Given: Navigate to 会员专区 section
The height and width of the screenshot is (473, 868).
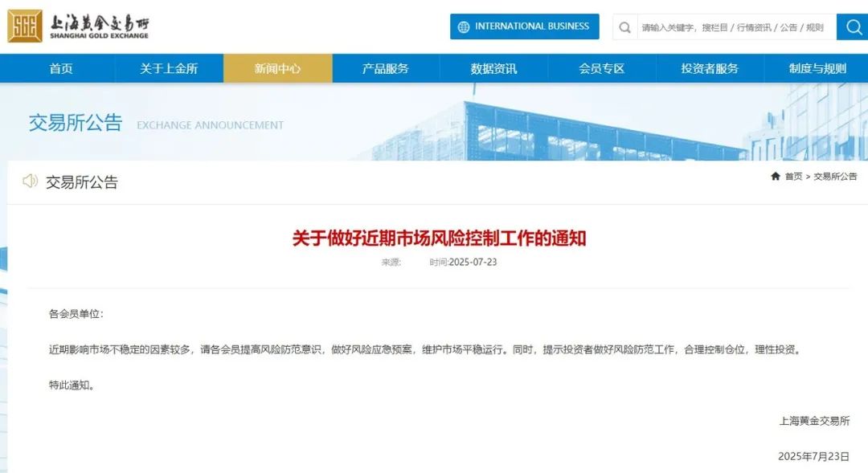Looking at the screenshot, I should (601, 68).
